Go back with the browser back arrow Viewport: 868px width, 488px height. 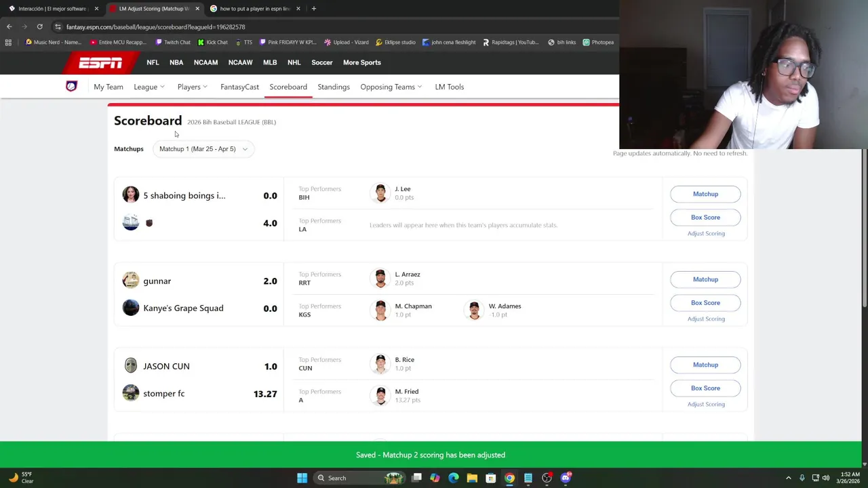[9, 26]
